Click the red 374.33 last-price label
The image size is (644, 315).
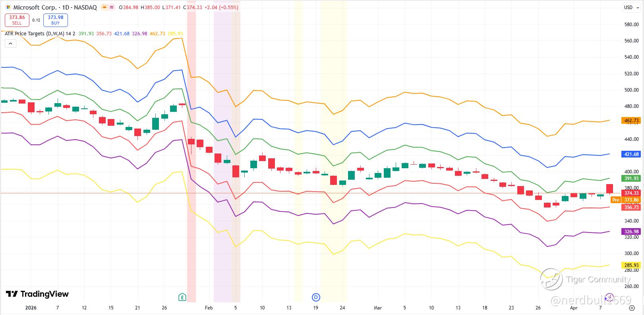pos(631,193)
